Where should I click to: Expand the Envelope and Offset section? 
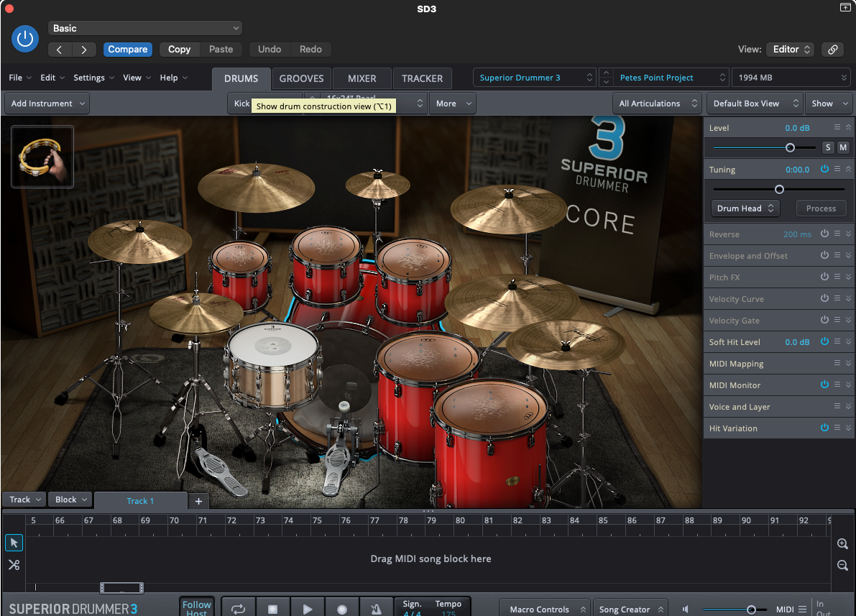pos(848,255)
